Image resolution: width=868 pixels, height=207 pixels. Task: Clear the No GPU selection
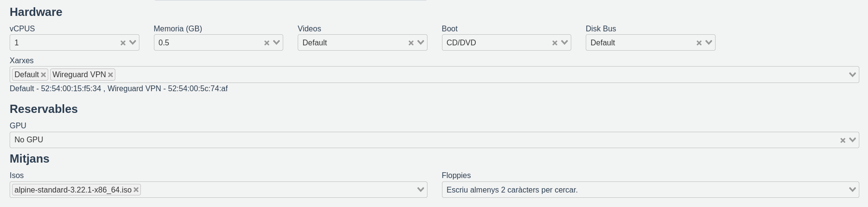[843, 140]
